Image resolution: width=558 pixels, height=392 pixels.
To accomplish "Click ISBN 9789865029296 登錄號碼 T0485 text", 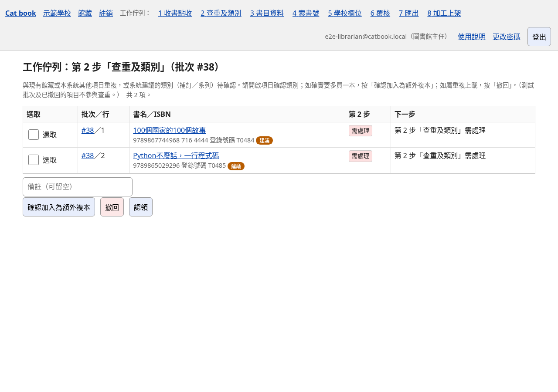I will coord(179,166).
